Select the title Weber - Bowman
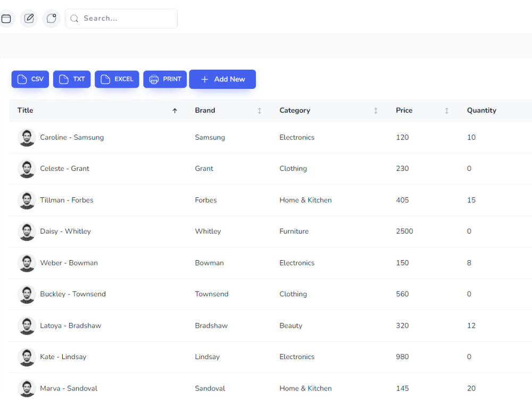The height and width of the screenshot is (399, 532). (69, 263)
